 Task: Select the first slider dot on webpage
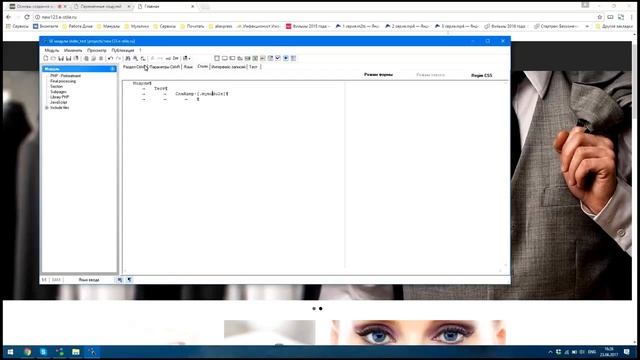pyautogui.click(x=314, y=309)
